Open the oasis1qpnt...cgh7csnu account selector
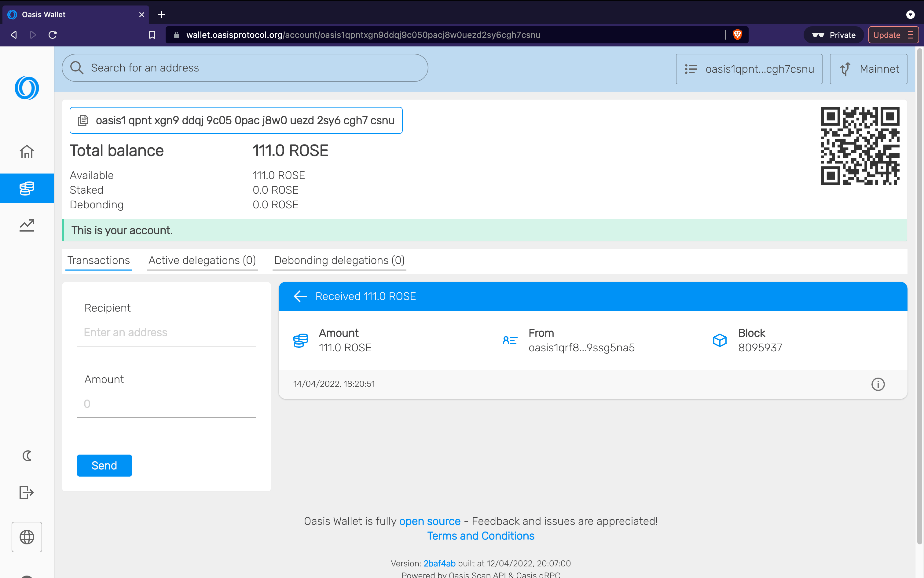This screenshot has width=924, height=578. [x=749, y=69]
